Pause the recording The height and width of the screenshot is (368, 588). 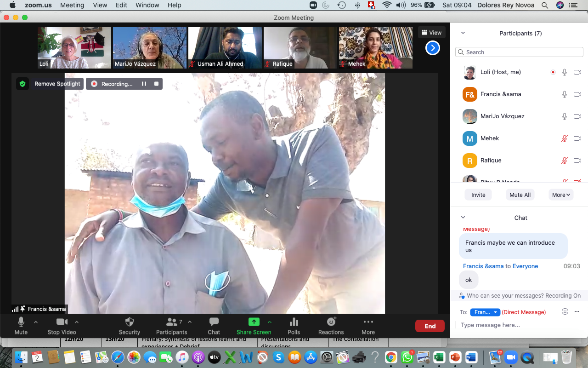tap(144, 84)
